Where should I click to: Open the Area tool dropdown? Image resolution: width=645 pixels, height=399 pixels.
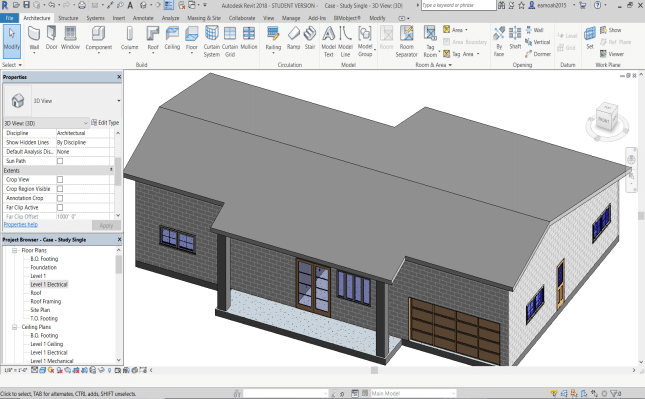[466, 30]
